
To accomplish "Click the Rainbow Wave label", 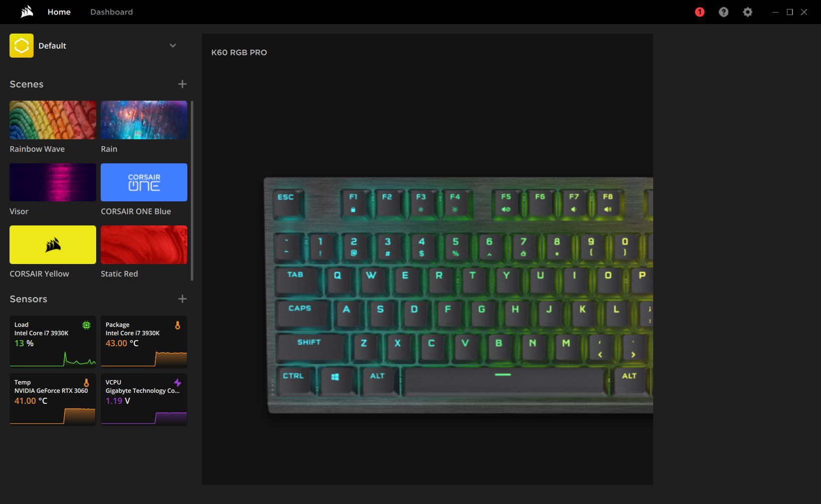I will pyautogui.click(x=37, y=149).
